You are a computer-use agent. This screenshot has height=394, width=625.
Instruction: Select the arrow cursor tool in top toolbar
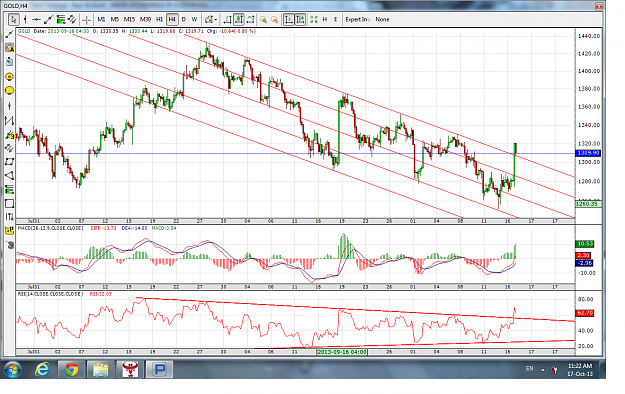(x=13, y=19)
